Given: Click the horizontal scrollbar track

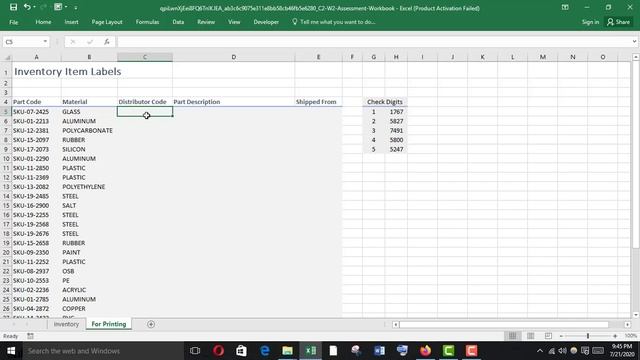Looking at the screenshot, I should (511, 324).
